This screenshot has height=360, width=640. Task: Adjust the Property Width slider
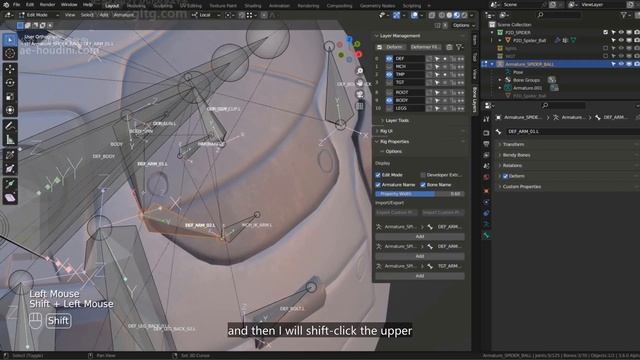[x=420, y=194]
